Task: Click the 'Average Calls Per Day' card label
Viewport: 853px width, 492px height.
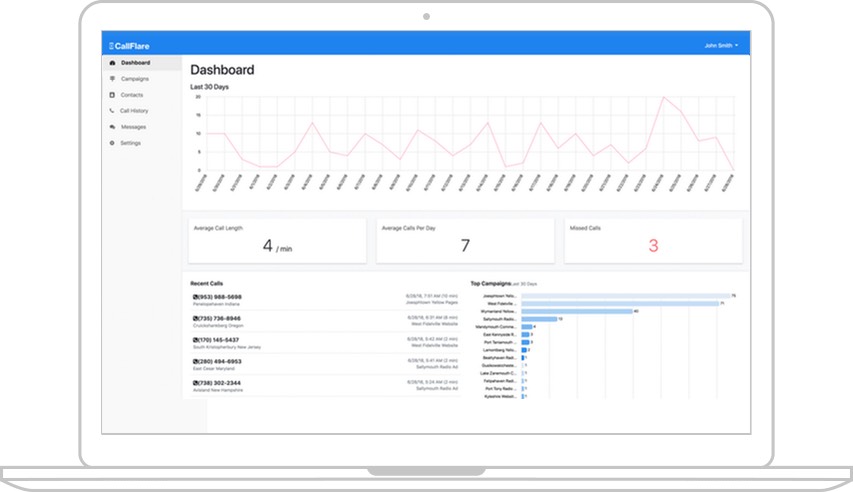Action: click(409, 228)
